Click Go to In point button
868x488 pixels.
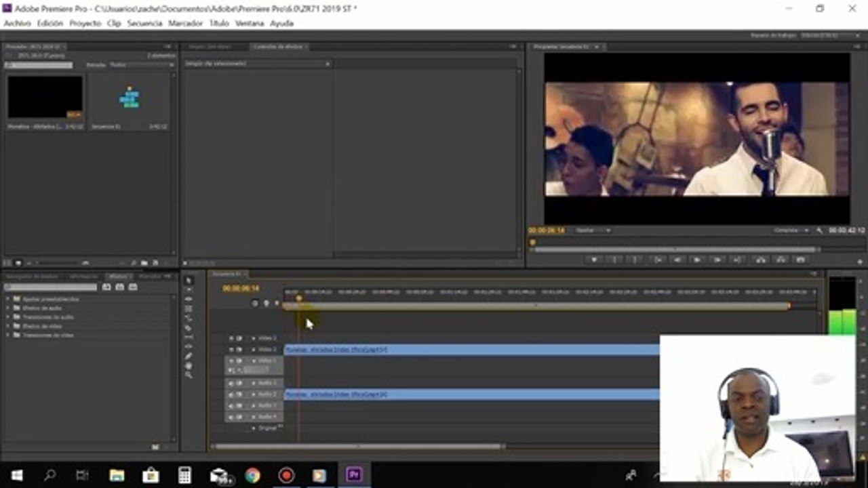(656, 260)
